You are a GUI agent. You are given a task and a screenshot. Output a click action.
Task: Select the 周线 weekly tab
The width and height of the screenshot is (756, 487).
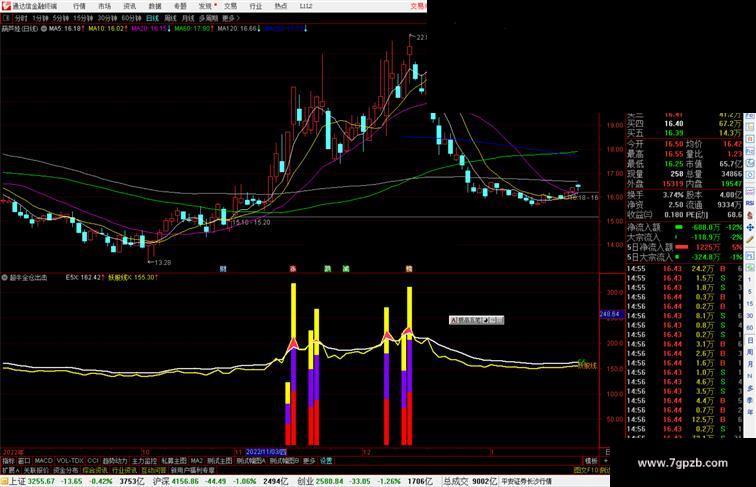pyautogui.click(x=170, y=18)
